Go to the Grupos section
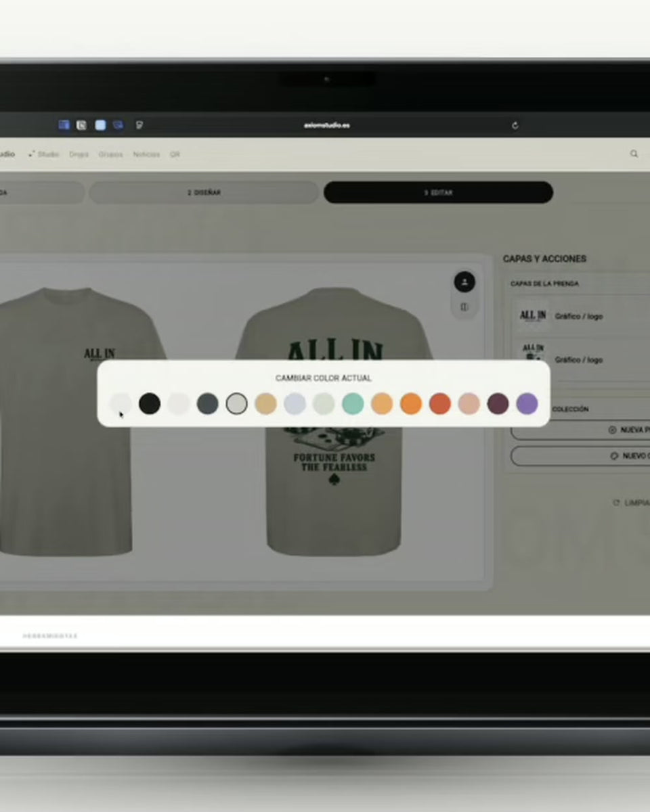This screenshot has height=812, width=650. coord(110,154)
